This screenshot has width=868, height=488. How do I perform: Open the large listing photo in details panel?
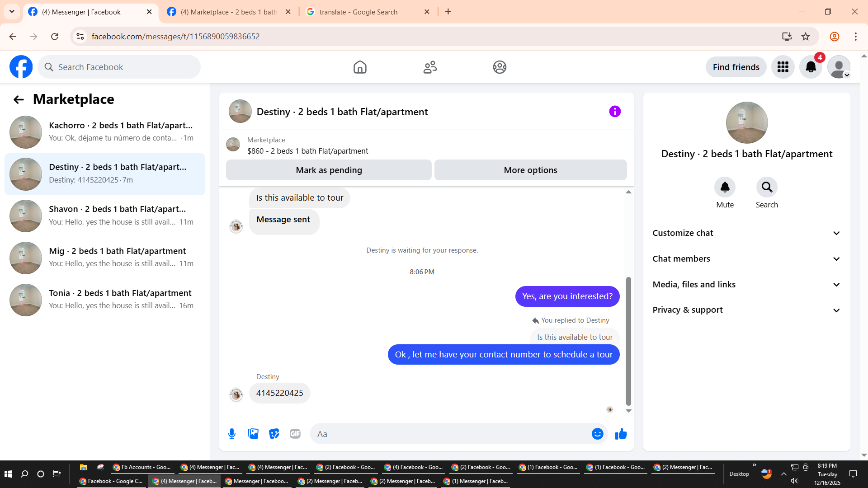(x=747, y=122)
